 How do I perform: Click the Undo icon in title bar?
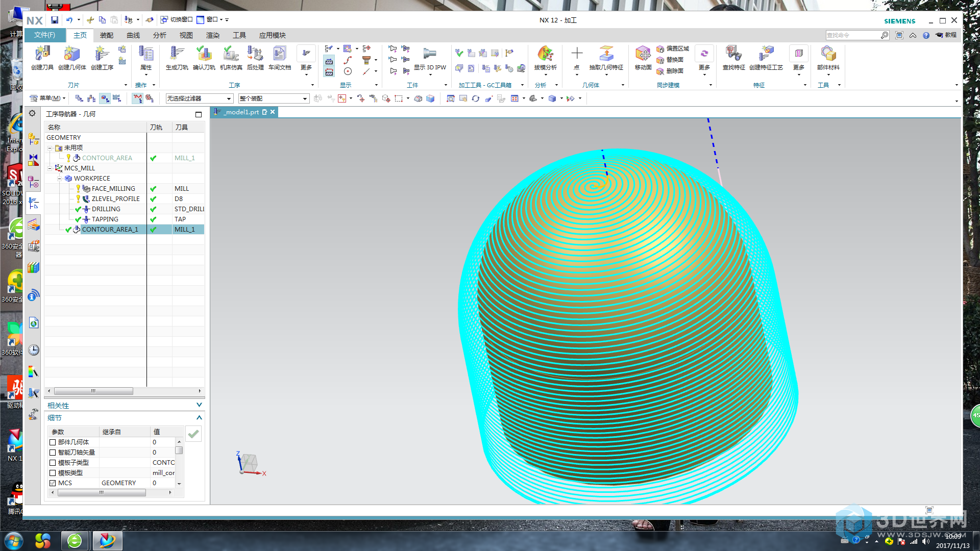pos(69,20)
